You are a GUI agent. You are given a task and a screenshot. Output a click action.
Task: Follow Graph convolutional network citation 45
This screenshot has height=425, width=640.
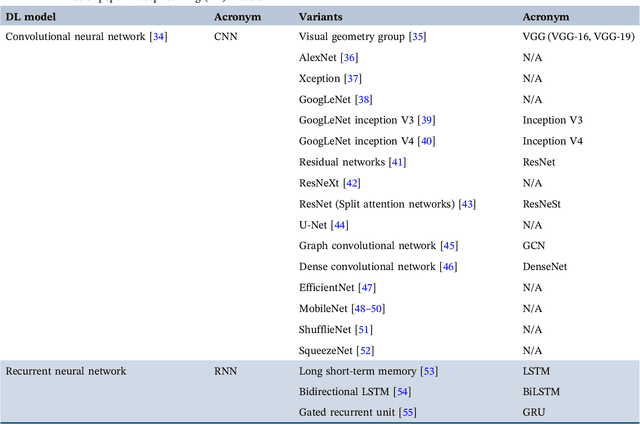pyautogui.click(x=447, y=246)
